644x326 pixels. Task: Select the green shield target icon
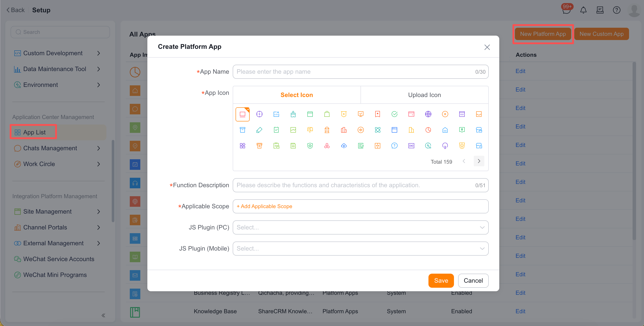click(x=310, y=146)
